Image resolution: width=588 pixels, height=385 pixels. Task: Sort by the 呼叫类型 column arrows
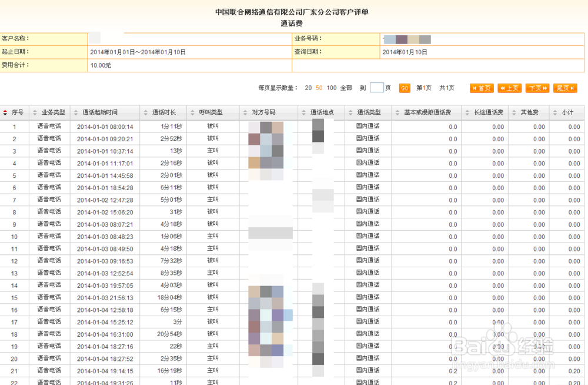point(192,112)
